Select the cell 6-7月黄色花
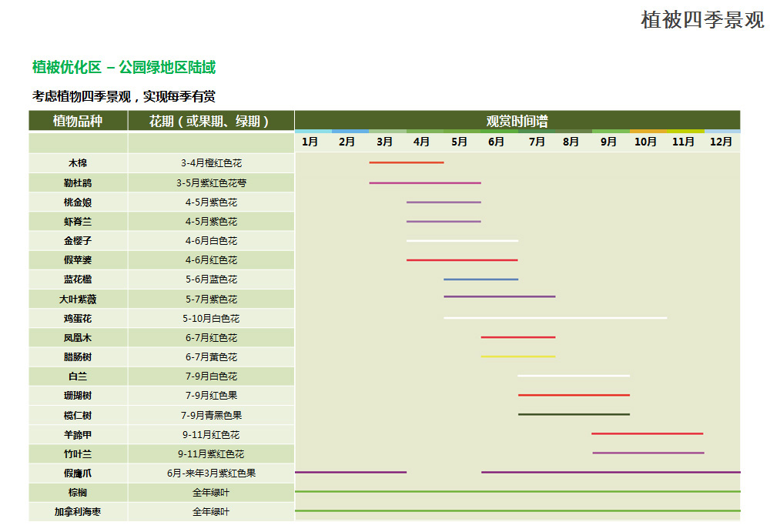Viewport: 770px width, 532px height. (x=211, y=357)
